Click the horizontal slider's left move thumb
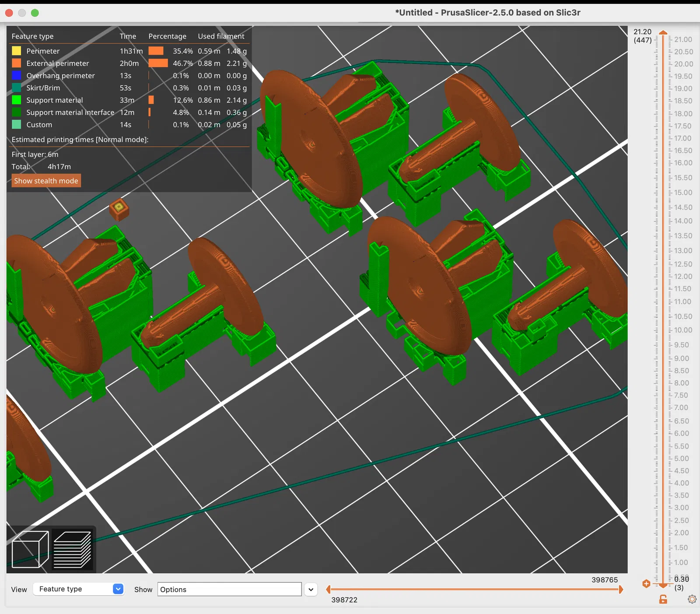 pyautogui.click(x=329, y=589)
